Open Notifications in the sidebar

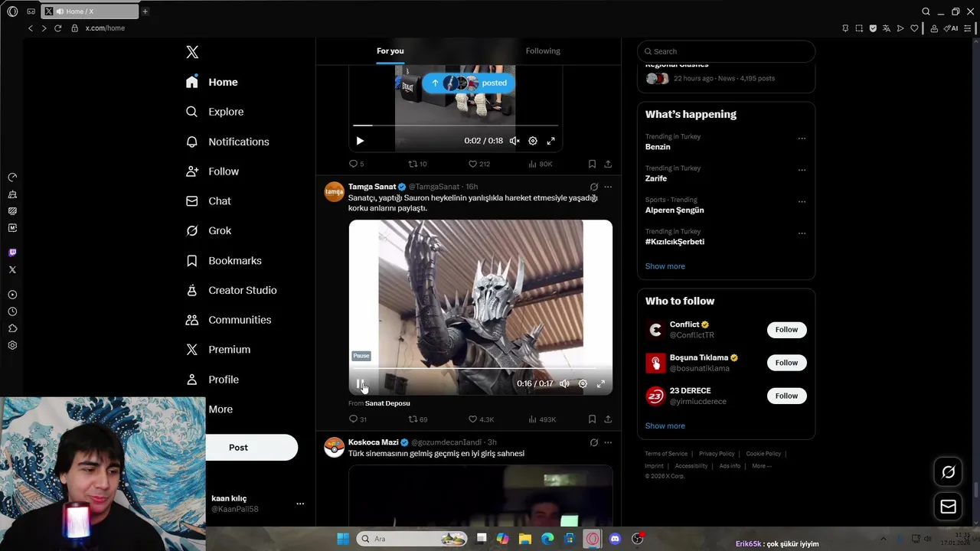click(x=227, y=142)
